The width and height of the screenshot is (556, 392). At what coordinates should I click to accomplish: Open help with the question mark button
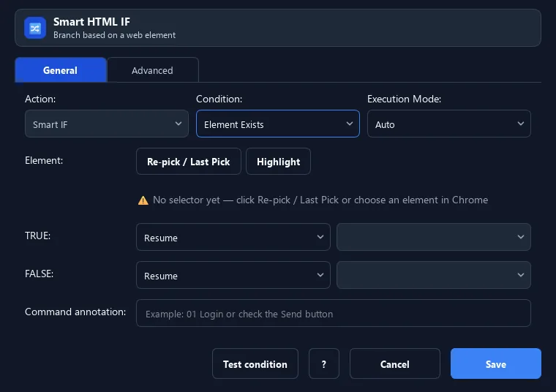324,364
